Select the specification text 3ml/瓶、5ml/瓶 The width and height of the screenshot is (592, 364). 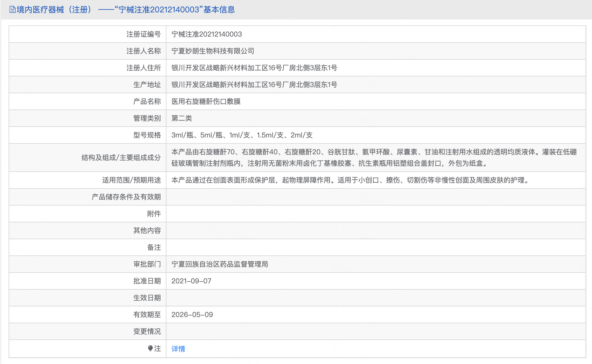[x=197, y=135]
